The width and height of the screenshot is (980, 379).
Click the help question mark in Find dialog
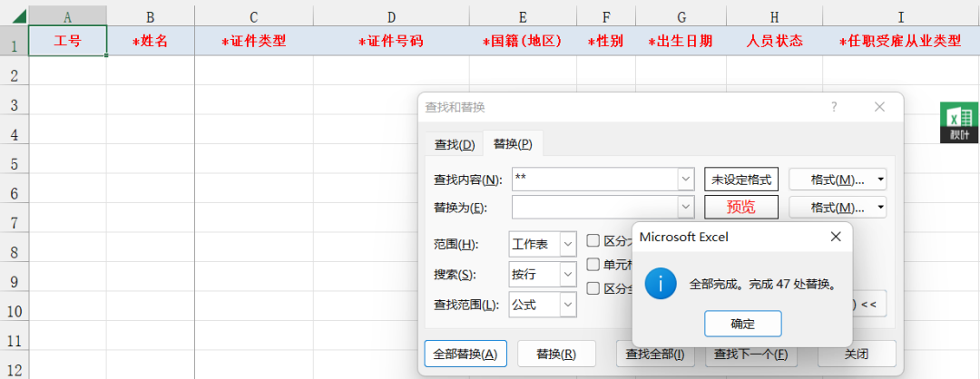coord(834,107)
